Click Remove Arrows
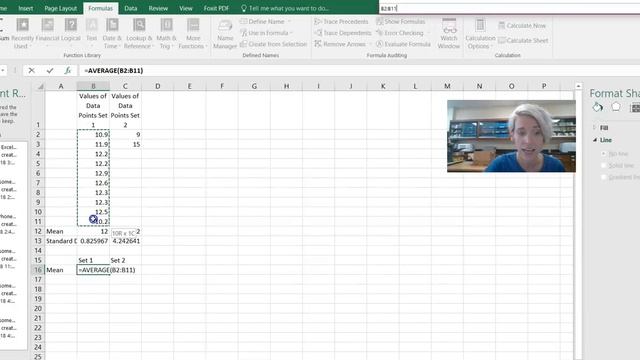Screen dimensions: 640x360 point(340,44)
